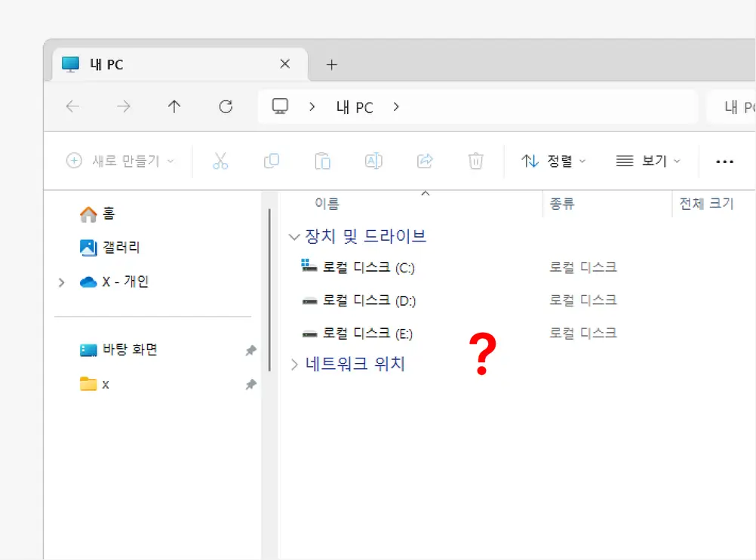This screenshot has width=756, height=560.
Task: Unpin the X folder from the sidebar
Action: click(250, 383)
